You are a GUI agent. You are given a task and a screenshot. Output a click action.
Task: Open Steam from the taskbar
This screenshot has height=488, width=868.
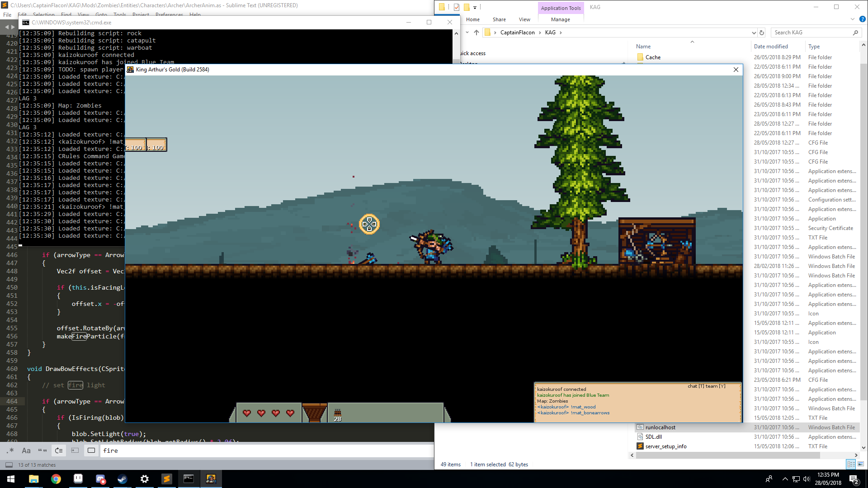(122, 479)
